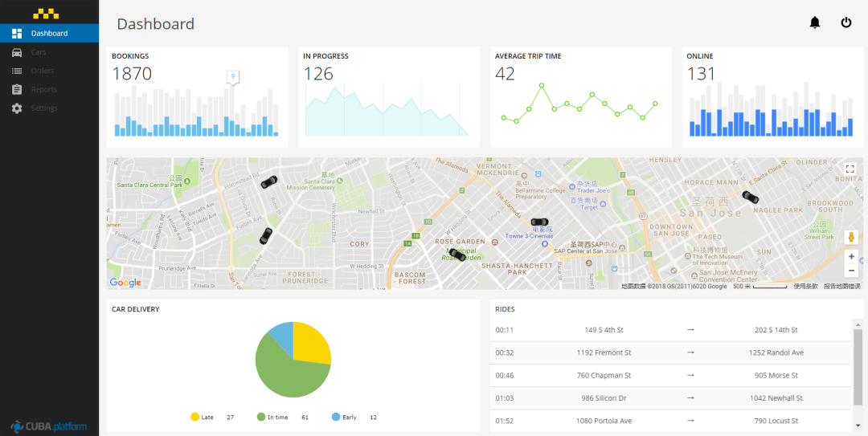Click the taxi logo in sidebar
Screen dimensions: 868x436
pos(45,13)
